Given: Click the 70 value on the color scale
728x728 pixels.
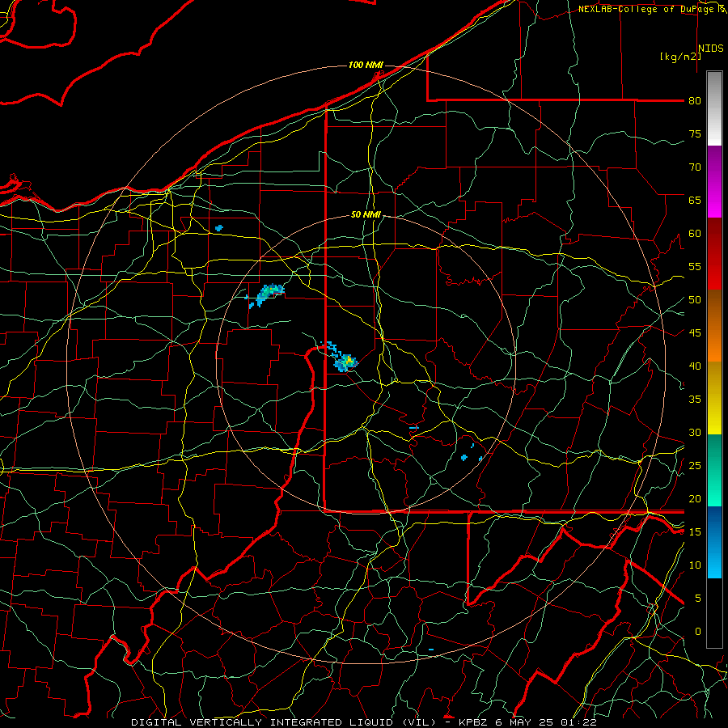Looking at the screenshot, I should pos(695,167).
